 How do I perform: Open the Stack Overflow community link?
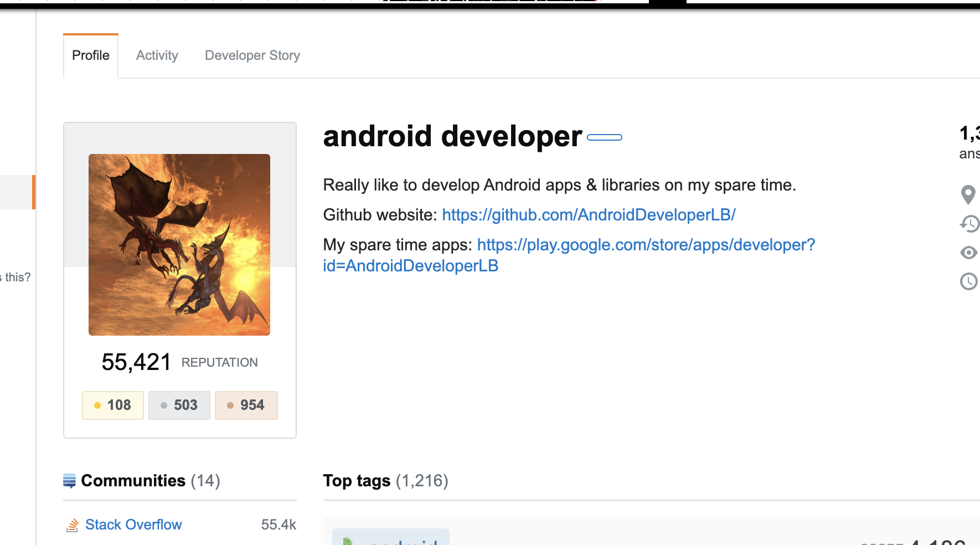coord(133,525)
